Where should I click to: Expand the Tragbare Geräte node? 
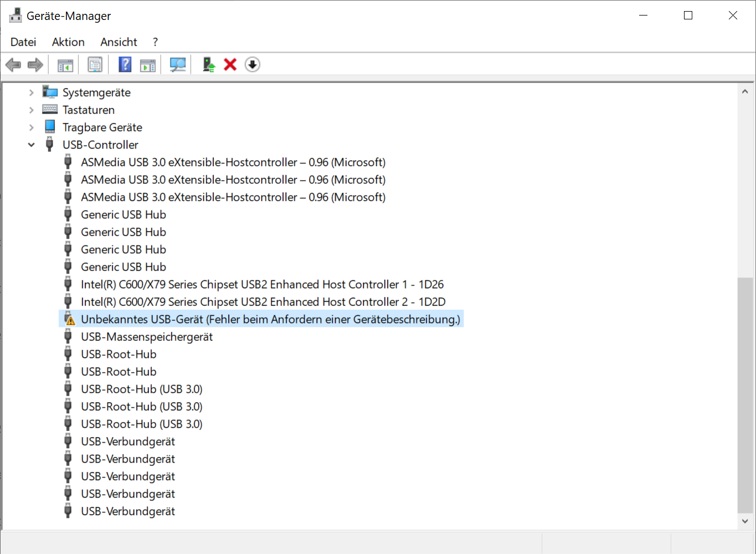click(x=32, y=127)
